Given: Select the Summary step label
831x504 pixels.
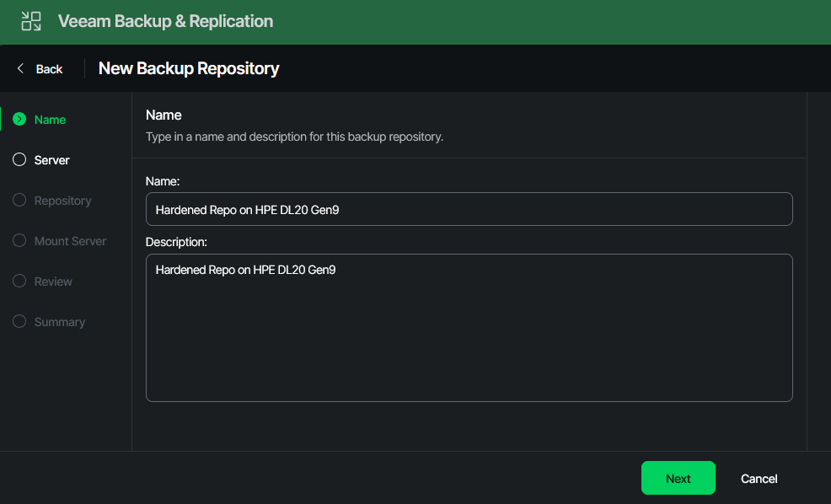Looking at the screenshot, I should 59,322.
